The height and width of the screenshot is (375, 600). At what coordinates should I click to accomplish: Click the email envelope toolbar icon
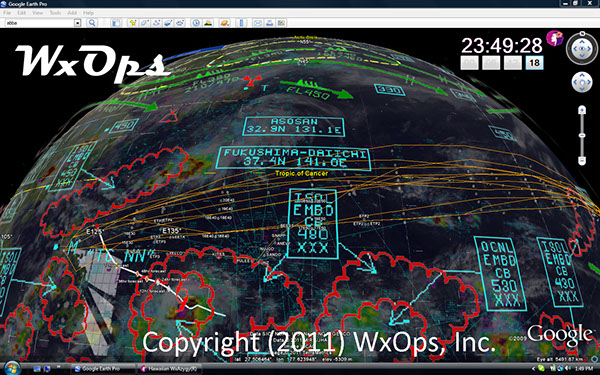tap(258, 23)
